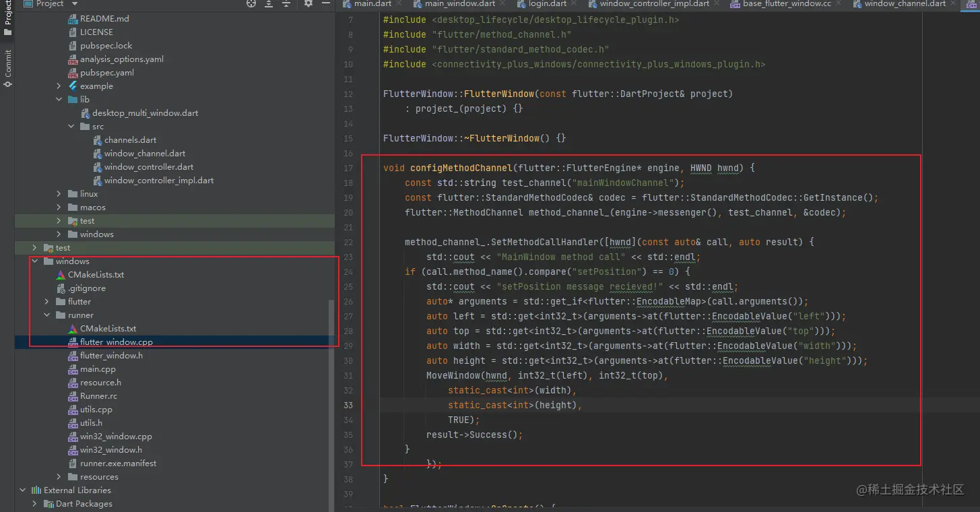Select CMakeLists.txt inside runner folder

108,329
